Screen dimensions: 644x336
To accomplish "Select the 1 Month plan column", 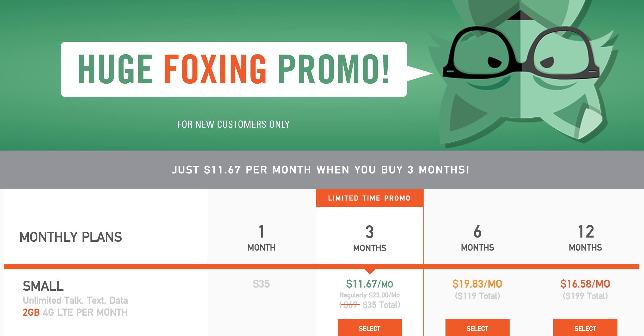I will point(261,237).
